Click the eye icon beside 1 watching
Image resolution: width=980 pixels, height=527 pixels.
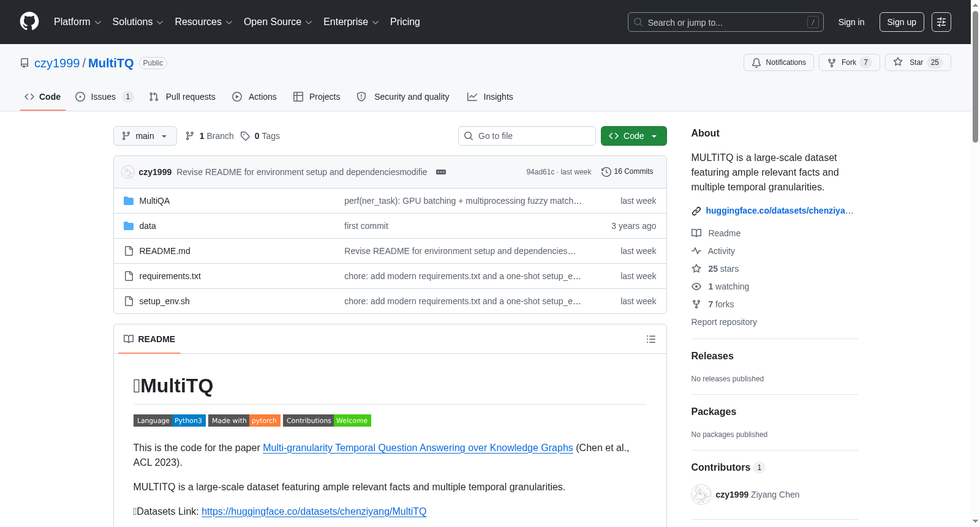coord(696,286)
